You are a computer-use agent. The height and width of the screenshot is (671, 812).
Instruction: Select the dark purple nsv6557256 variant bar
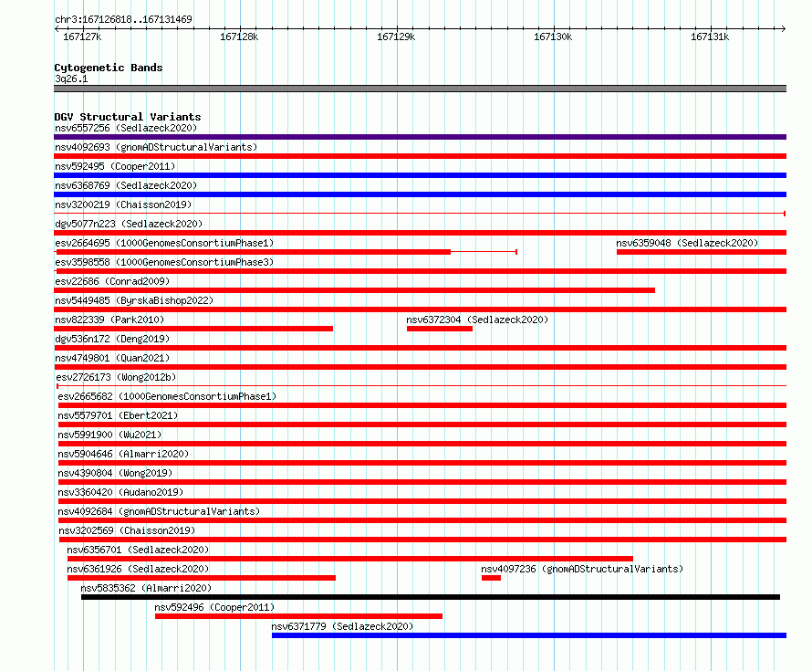point(420,137)
